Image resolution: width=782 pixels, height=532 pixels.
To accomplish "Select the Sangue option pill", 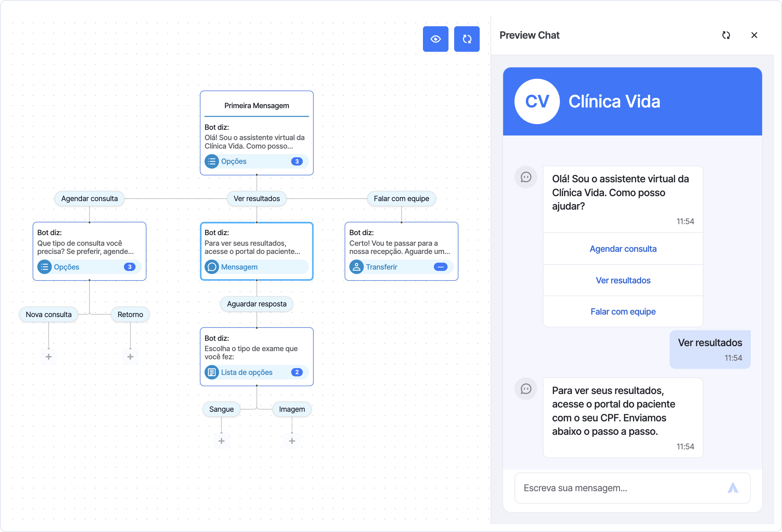I will click(x=221, y=409).
